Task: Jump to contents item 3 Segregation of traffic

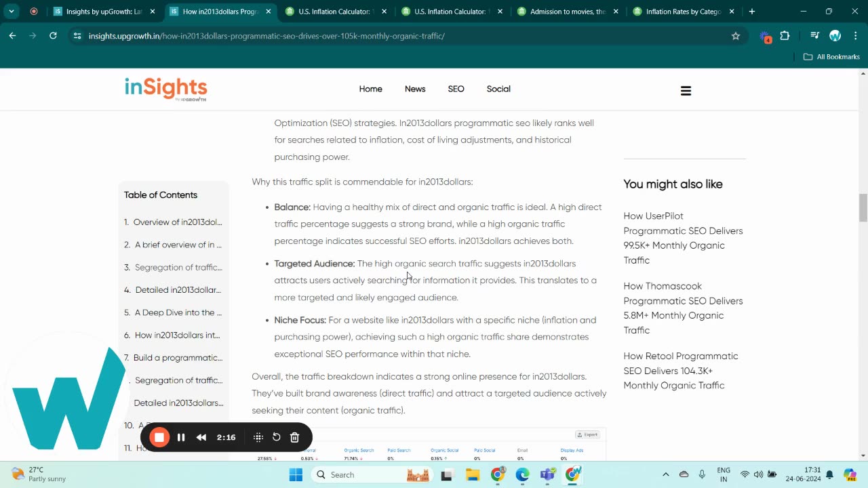Action: 173,268
